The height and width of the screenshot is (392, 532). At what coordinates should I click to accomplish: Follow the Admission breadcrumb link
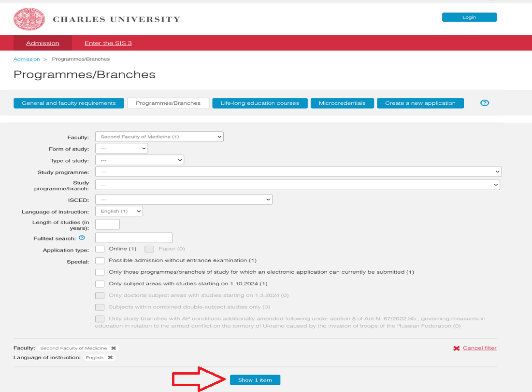point(27,59)
